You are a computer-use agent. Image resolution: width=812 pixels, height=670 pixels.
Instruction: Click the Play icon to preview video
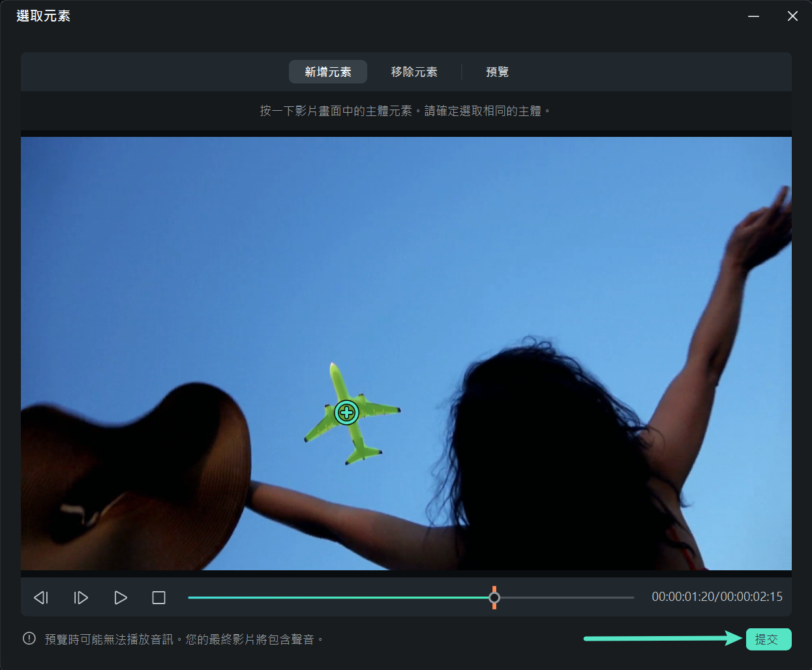click(120, 597)
